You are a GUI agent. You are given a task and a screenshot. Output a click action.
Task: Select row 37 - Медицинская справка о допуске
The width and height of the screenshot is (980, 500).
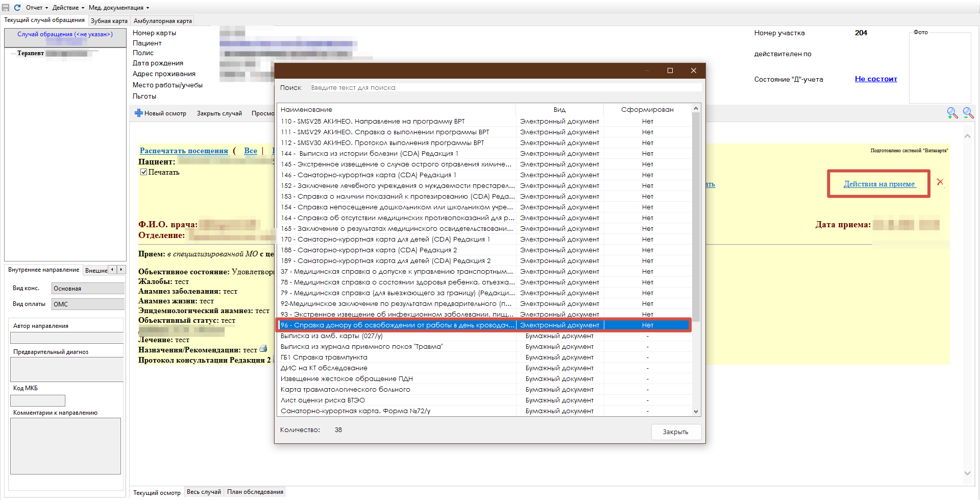click(x=484, y=271)
